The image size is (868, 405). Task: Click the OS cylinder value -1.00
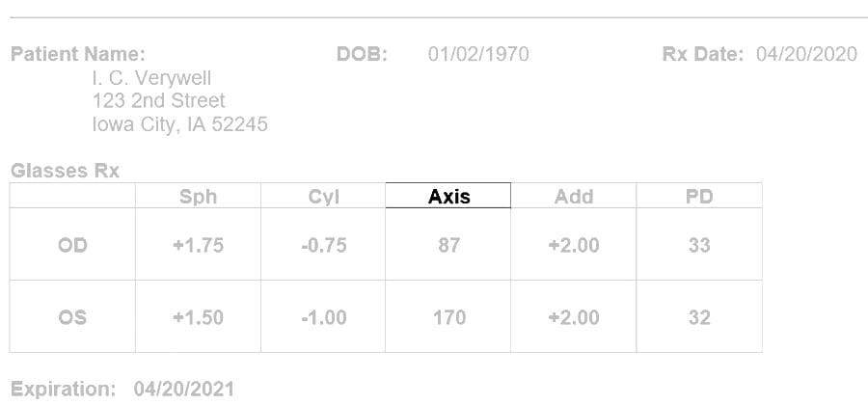(324, 317)
